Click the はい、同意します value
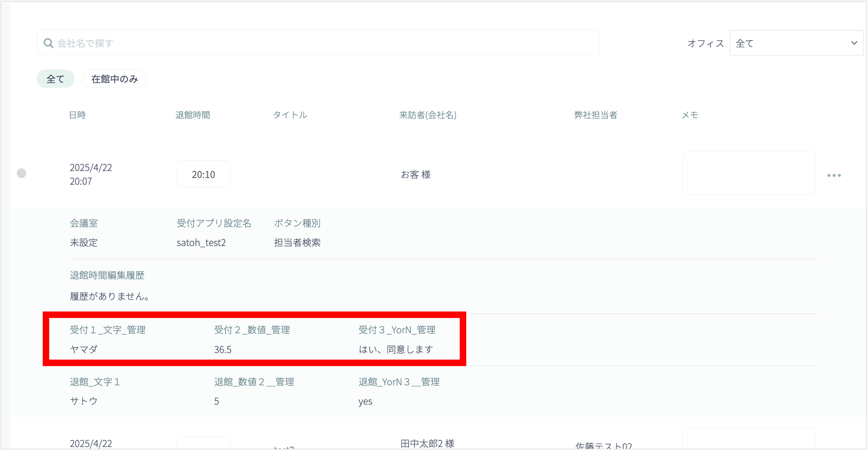868x451 pixels. (396, 350)
